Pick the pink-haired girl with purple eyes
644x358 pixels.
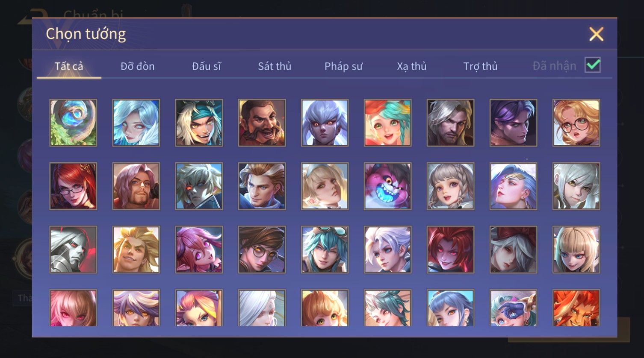tap(199, 249)
